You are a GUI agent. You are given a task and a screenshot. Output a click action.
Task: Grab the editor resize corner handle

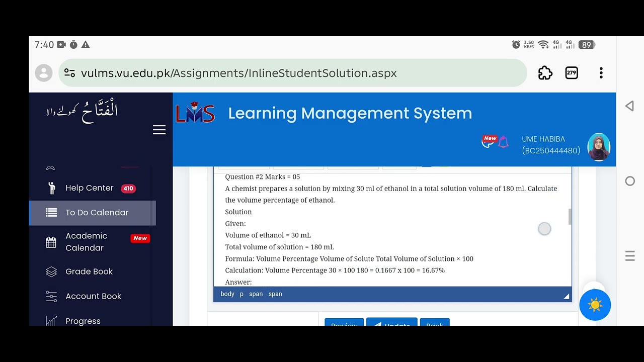tap(567, 297)
